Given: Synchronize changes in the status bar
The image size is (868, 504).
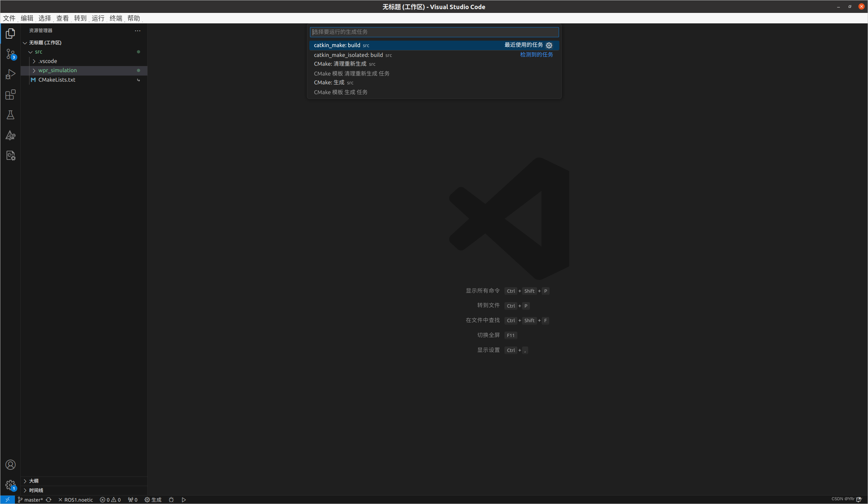Looking at the screenshot, I should (x=48, y=500).
